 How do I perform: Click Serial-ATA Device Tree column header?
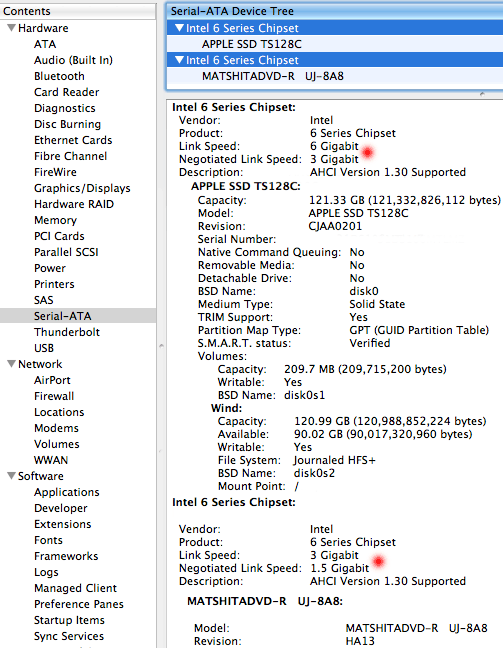(334, 11)
